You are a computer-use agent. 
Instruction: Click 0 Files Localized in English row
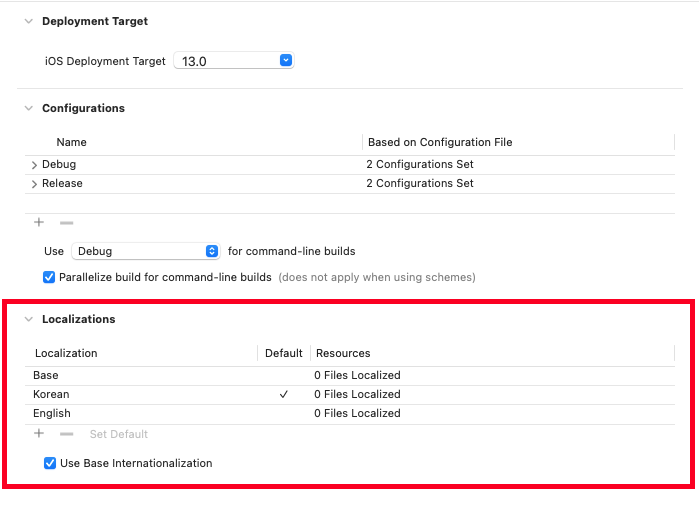point(357,414)
